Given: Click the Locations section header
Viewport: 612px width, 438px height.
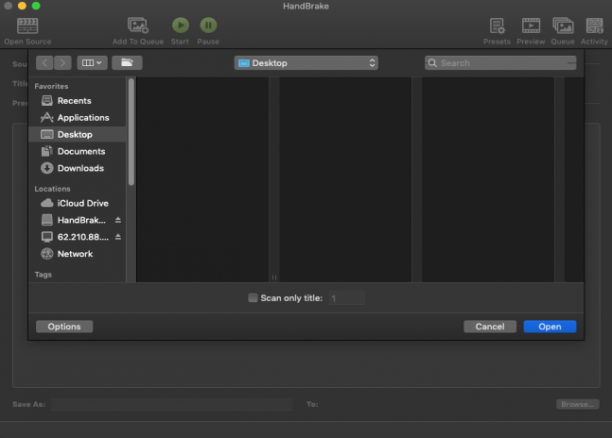Looking at the screenshot, I should [x=52, y=189].
